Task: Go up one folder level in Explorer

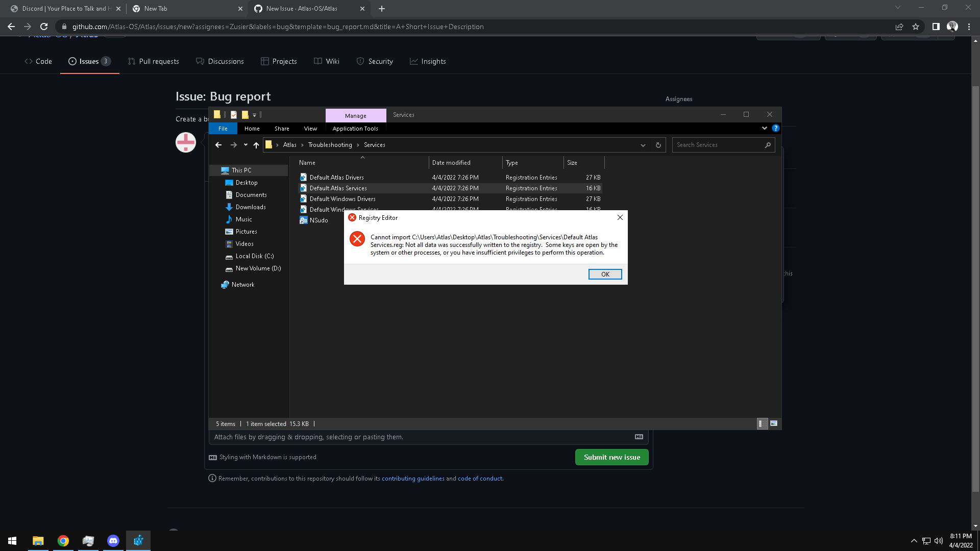Action: coord(256,145)
